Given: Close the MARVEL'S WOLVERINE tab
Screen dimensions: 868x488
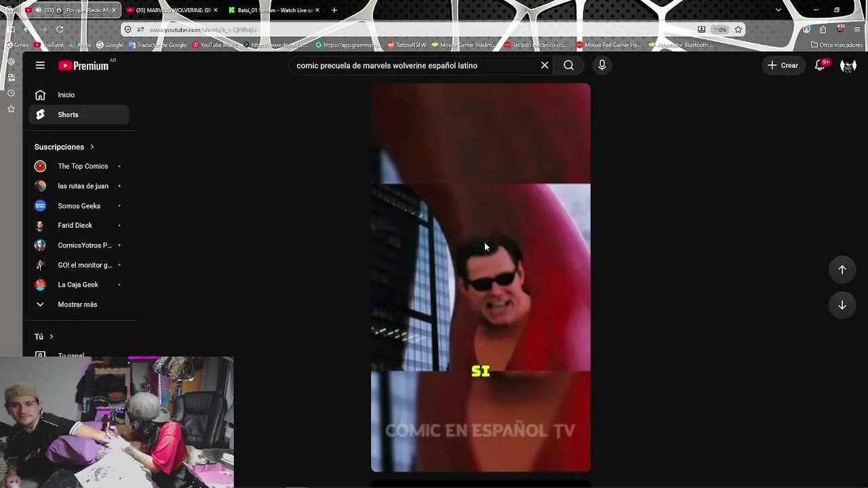Looking at the screenshot, I should 216,10.
